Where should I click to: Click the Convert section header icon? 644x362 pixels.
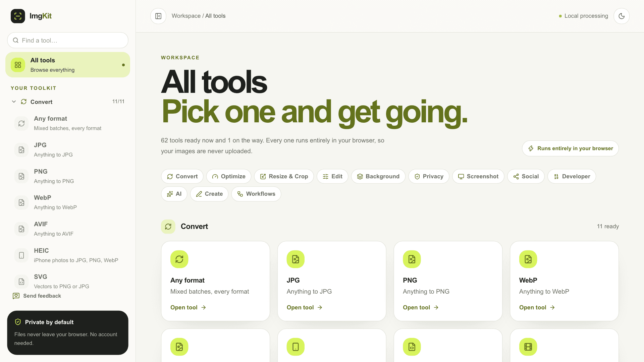pos(168,227)
